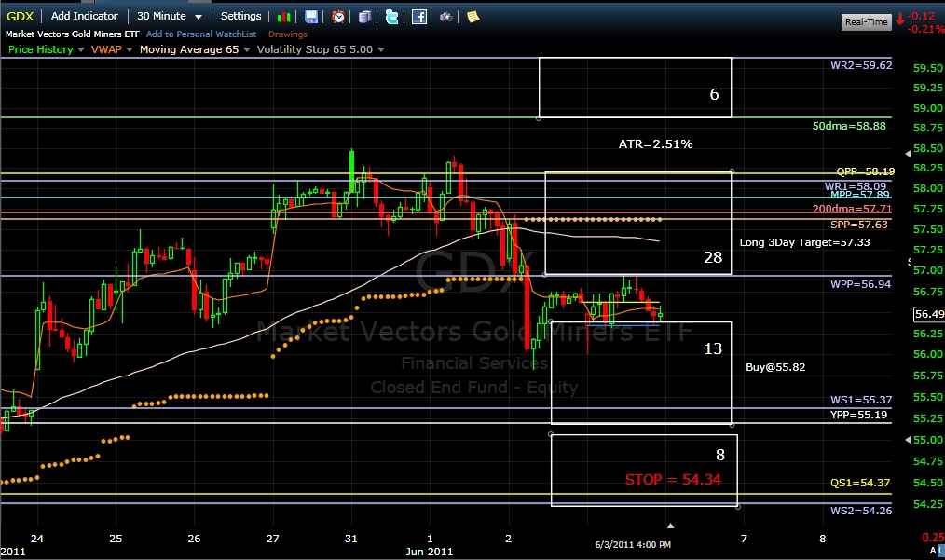Click the number 28 box annotation
Screen dimensions: 945x560
pos(713,257)
